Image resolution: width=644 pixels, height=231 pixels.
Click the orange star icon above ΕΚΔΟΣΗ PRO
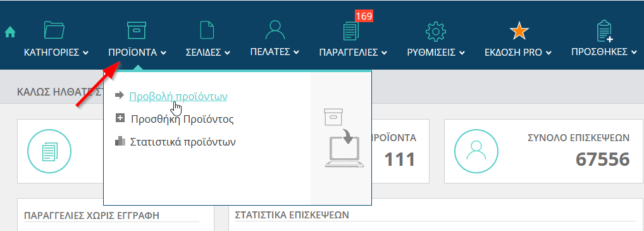519,31
